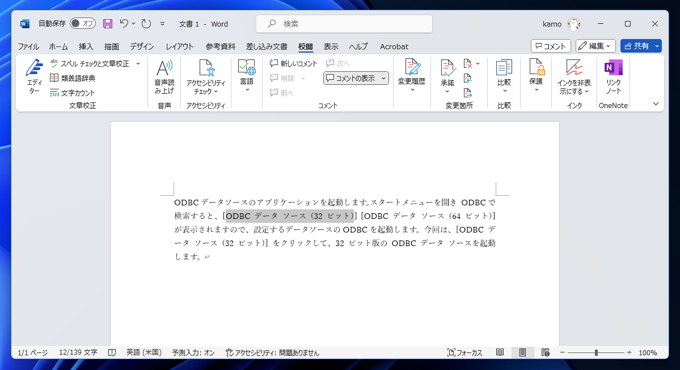
Task: Zoom in with the plus button
Action: click(x=629, y=353)
